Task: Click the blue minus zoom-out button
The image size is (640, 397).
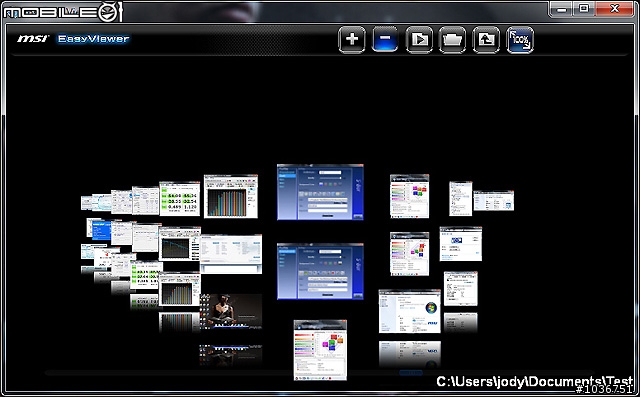Action: [385, 40]
